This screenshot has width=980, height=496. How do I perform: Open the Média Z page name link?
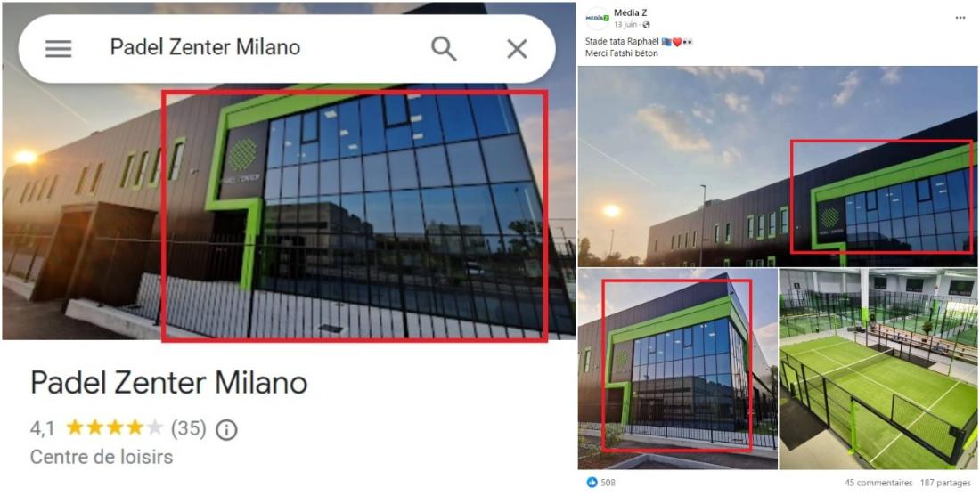click(630, 13)
